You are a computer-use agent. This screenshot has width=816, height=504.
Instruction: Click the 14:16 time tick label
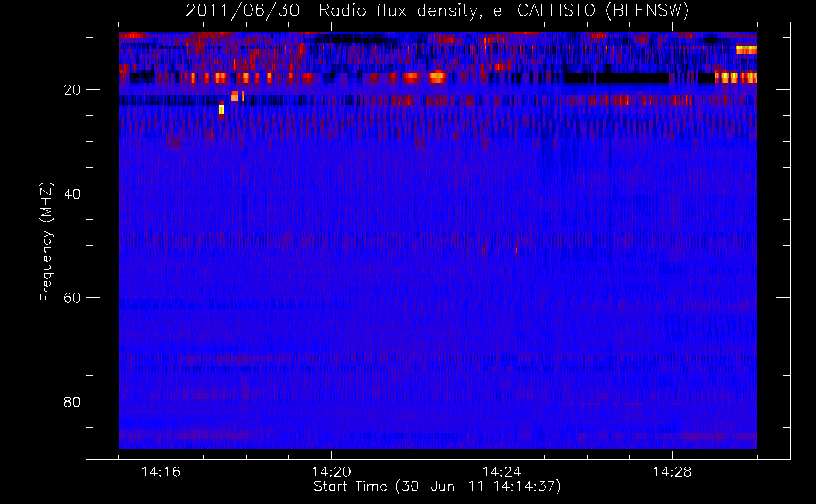[x=161, y=472]
